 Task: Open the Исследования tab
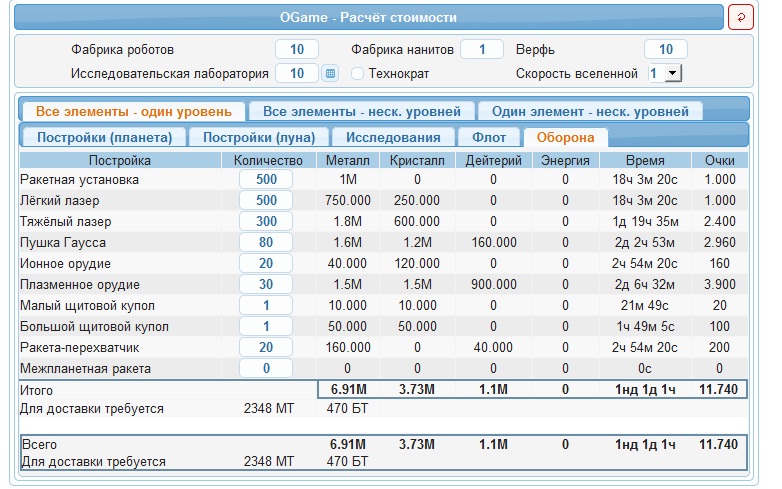pyautogui.click(x=393, y=138)
